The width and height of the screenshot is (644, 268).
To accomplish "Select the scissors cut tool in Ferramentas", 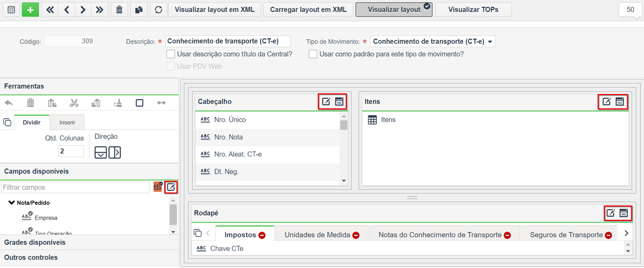I will tap(74, 103).
